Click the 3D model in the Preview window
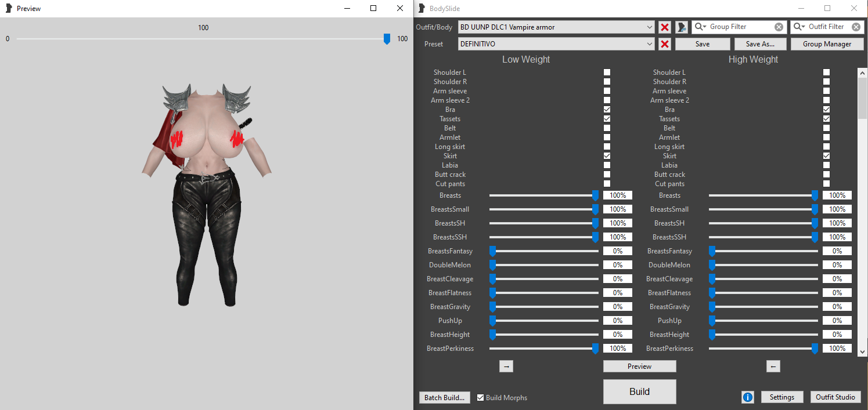Viewport: 868px width, 410px height. tap(206, 194)
